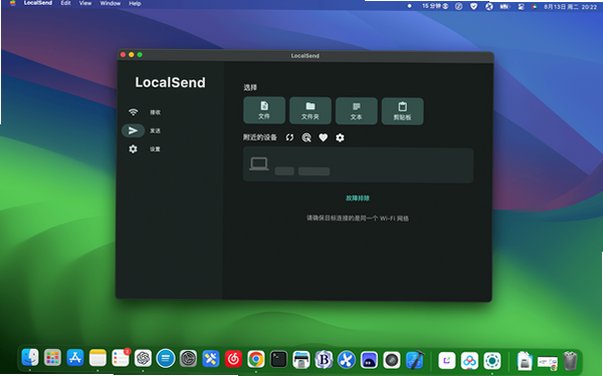Switch to the 发送 (Send) tab
Viewport: 603px width, 376px height.
(x=144, y=131)
